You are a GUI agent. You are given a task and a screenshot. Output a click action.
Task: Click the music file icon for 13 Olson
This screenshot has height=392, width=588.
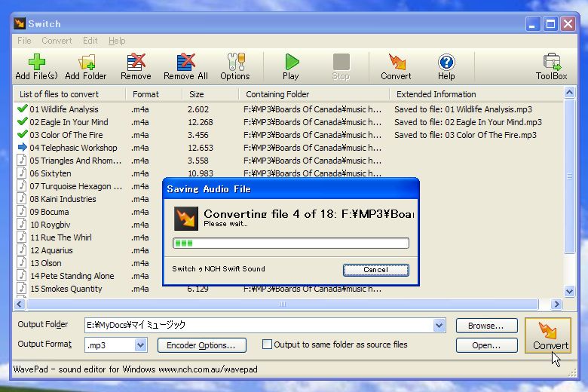pos(22,262)
